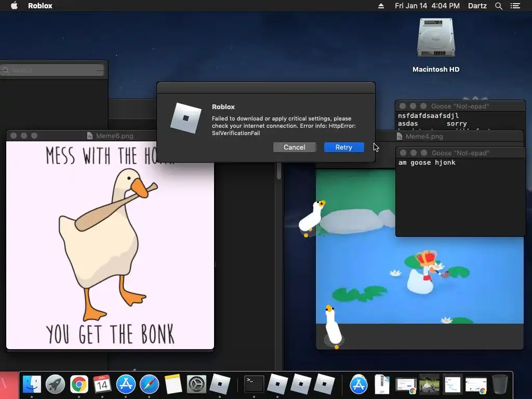Click 'asdas sorry' line in Goose Not-epad
The image size is (532, 399).
click(x=432, y=124)
